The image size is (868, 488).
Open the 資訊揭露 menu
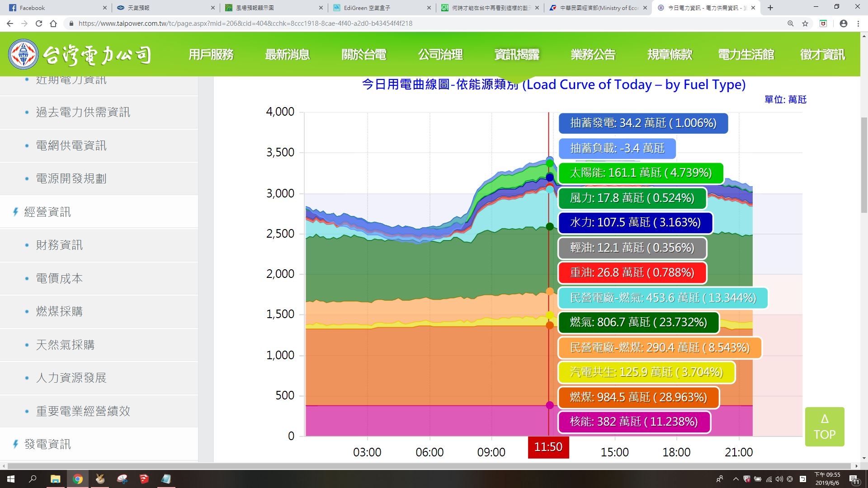point(517,55)
